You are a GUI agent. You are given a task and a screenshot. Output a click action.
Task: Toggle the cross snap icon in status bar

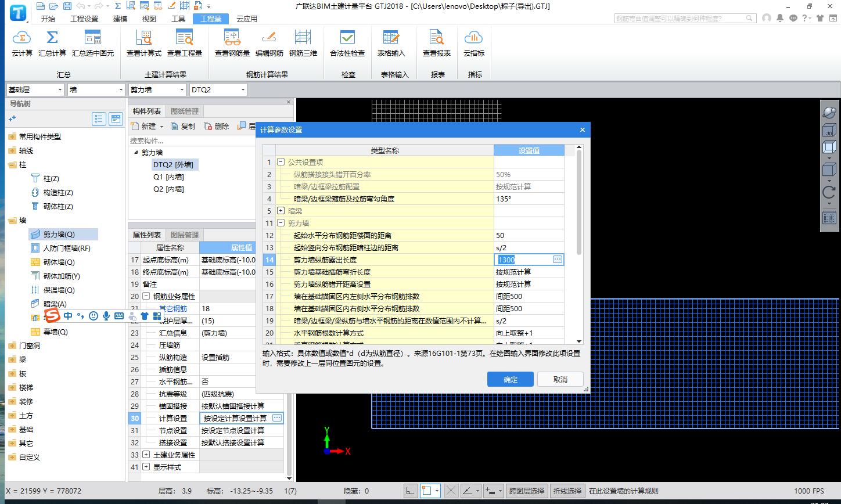pyautogui.click(x=451, y=491)
